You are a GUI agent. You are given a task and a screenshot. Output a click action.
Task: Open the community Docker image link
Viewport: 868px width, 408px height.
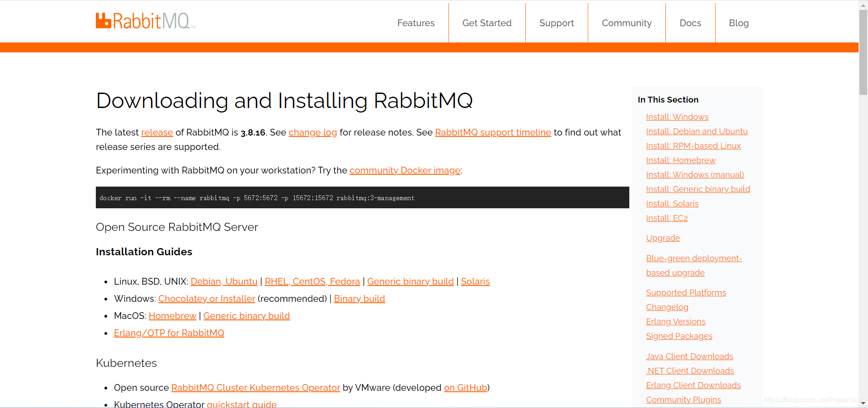click(x=405, y=170)
